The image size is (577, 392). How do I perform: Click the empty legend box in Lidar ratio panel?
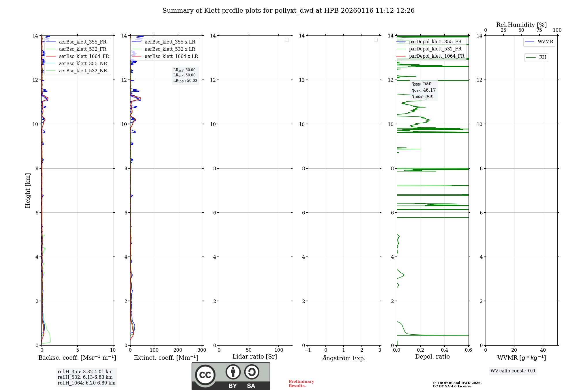pos(287,40)
